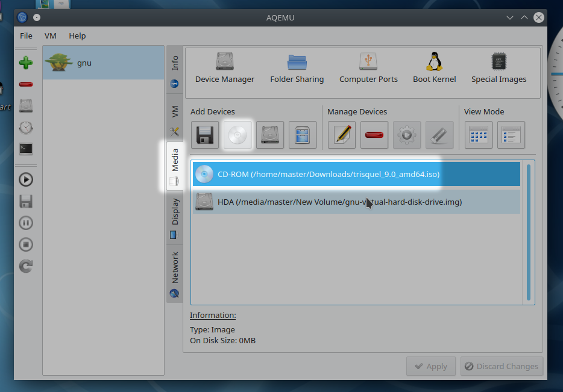The height and width of the screenshot is (392, 563).
Task: Pause the virtual machine
Action: click(x=26, y=223)
